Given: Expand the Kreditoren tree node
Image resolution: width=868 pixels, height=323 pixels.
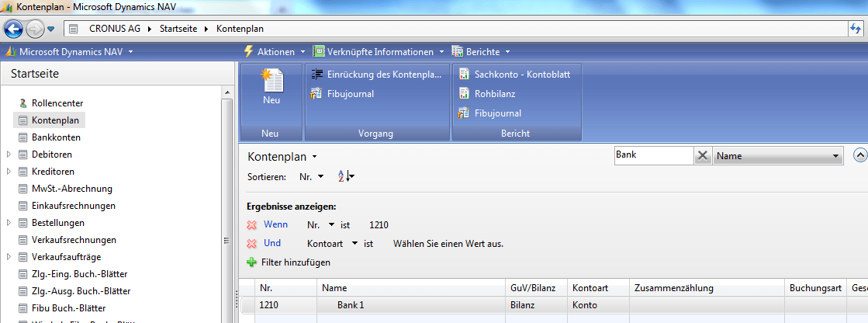Looking at the screenshot, I should [x=9, y=171].
